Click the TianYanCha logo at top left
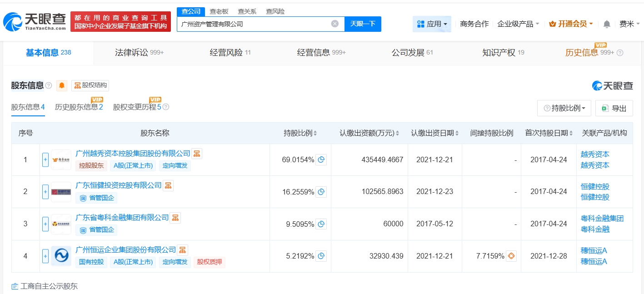Screen dimensions: 644x294 [34, 22]
